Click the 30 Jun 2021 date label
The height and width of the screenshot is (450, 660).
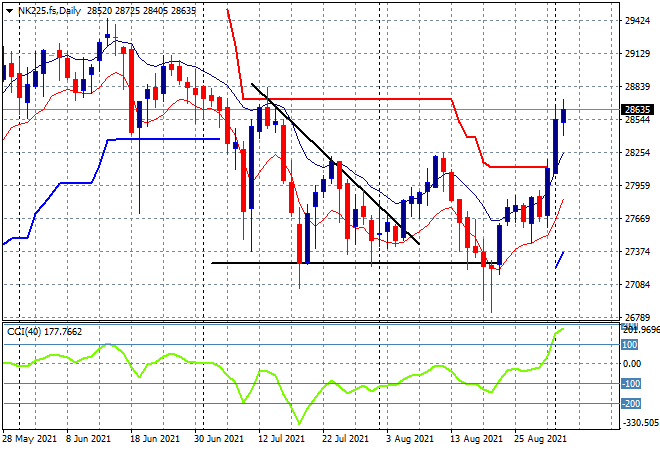pyautogui.click(x=219, y=439)
